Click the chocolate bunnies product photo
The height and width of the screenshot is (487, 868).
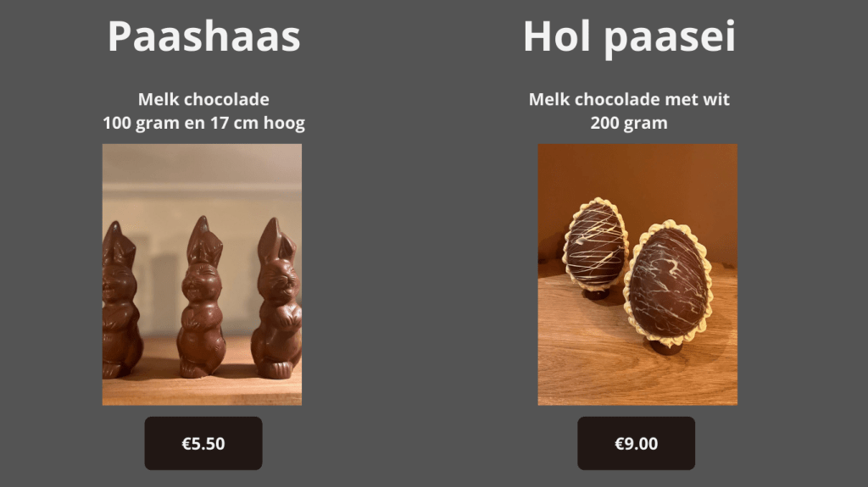point(202,274)
